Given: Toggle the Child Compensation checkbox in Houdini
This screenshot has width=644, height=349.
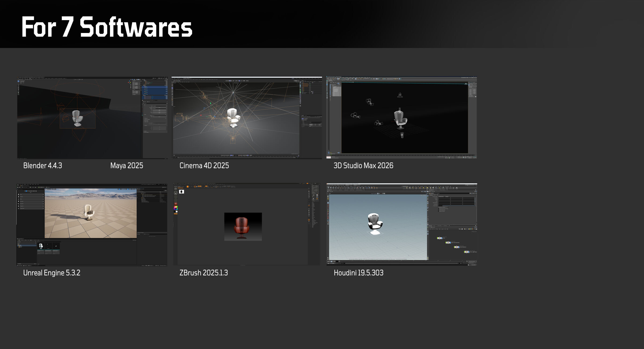Looking at the screenshot, I should tap(438, 210).
